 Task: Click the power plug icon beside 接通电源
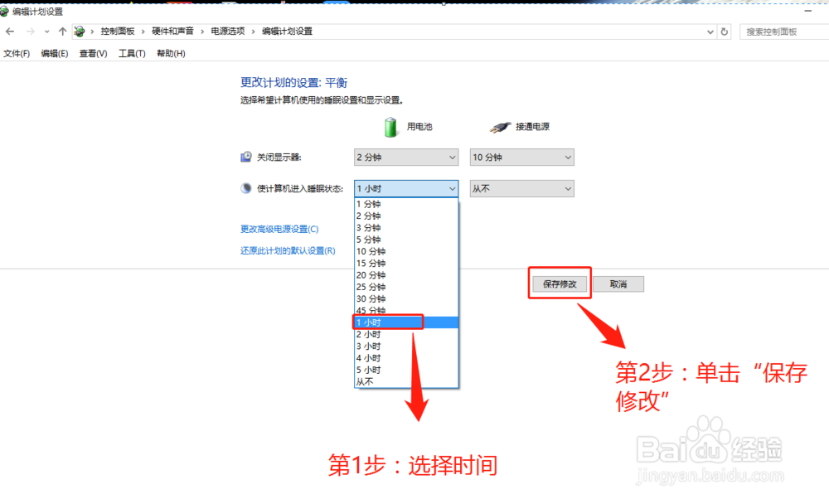(498, 126)
